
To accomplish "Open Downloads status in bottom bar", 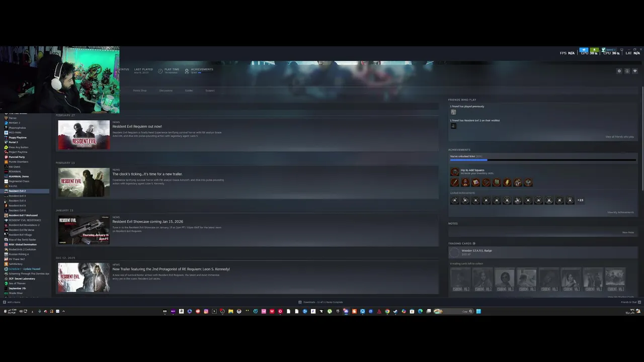I will tap(320, 302).
